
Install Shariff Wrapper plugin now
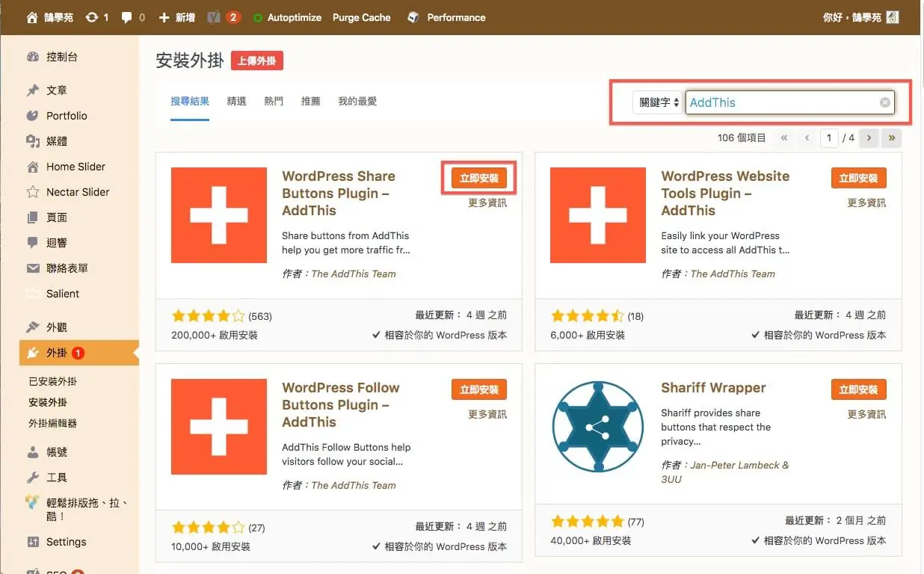(858, 389)
